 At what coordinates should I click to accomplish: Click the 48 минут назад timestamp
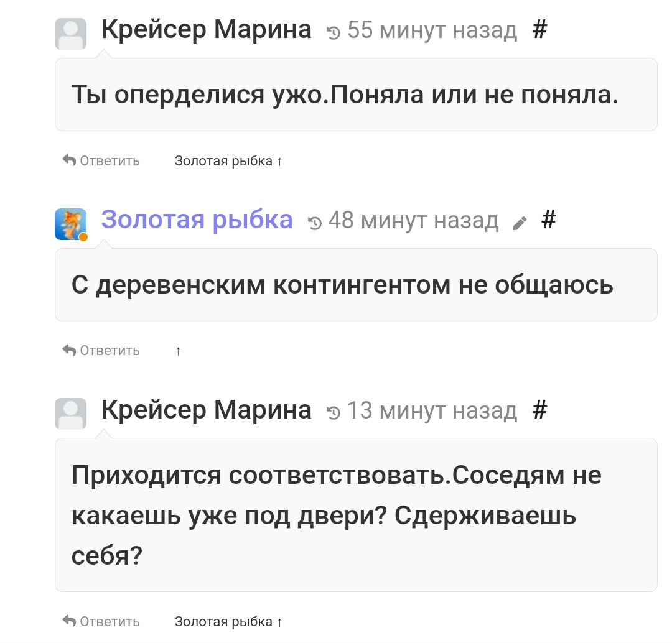[413, 221]
